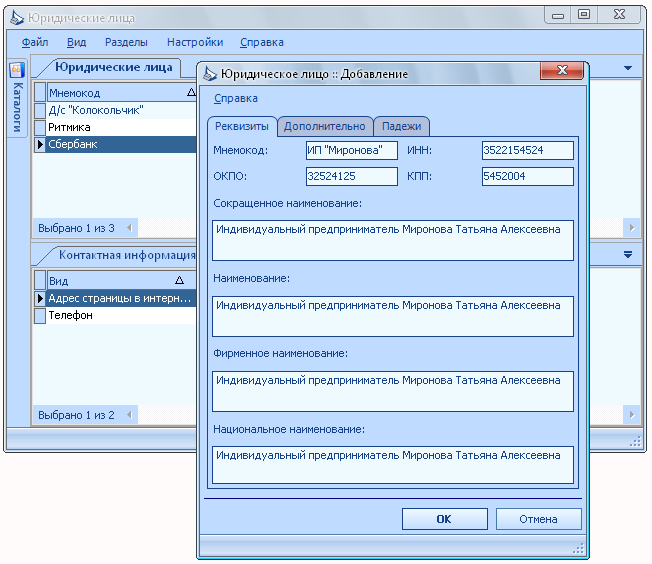
Task: Click the Фирменное наименование text area
Action: pyautogui.click(x=393, y=391)
